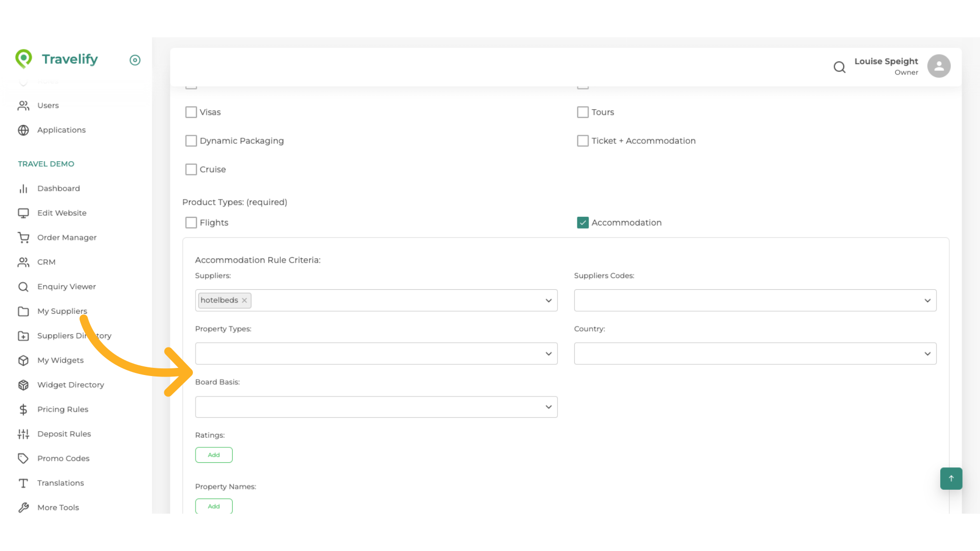Screen dimensions: 980x551
Task: Select the Enquiry Viewer magnifier icon
Action: point(23,286)
